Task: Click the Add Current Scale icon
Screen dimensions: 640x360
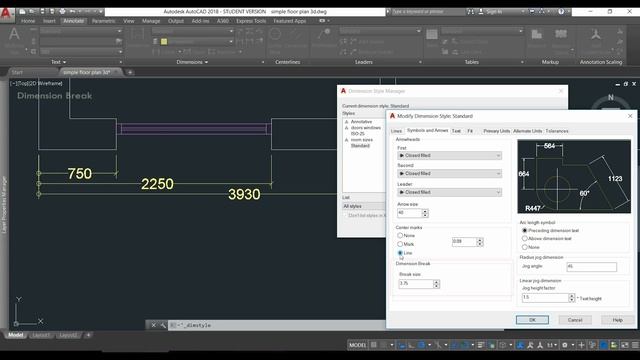Action: (596, 35)
